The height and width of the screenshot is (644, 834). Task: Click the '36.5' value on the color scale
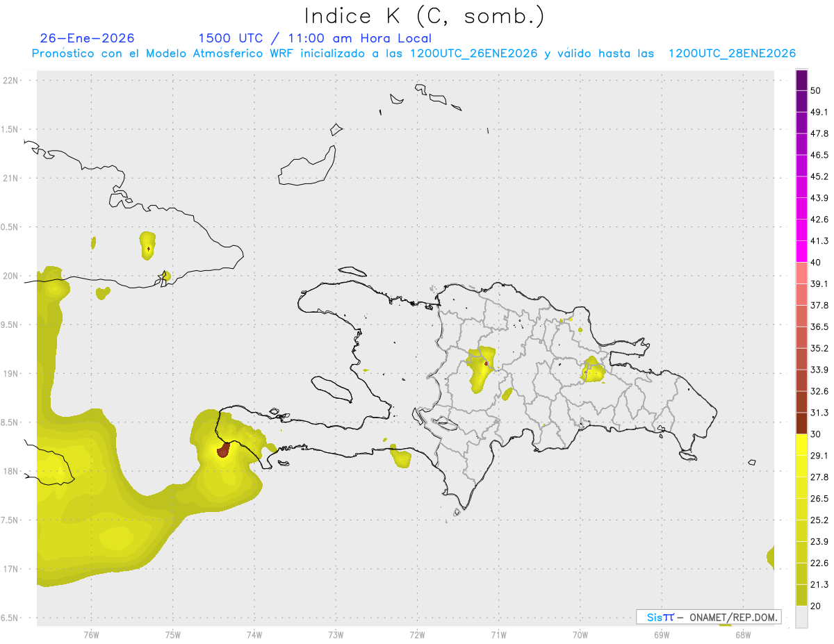819,327
